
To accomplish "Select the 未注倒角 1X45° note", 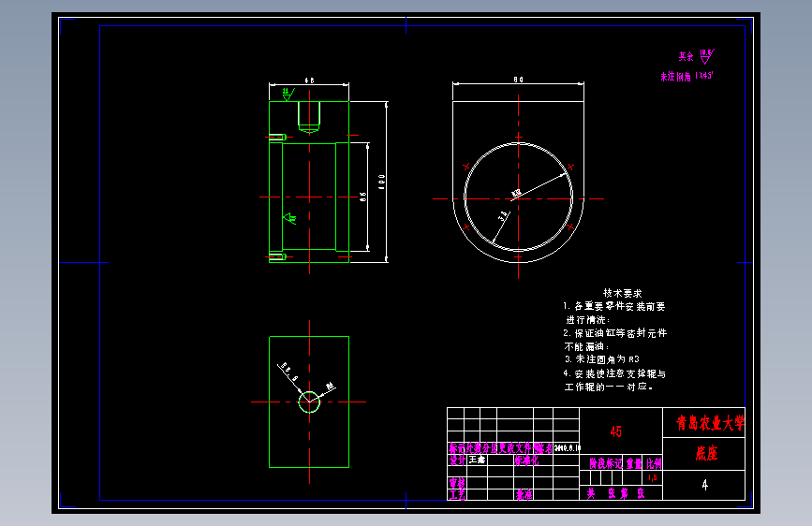I will [x=687, y=76].
